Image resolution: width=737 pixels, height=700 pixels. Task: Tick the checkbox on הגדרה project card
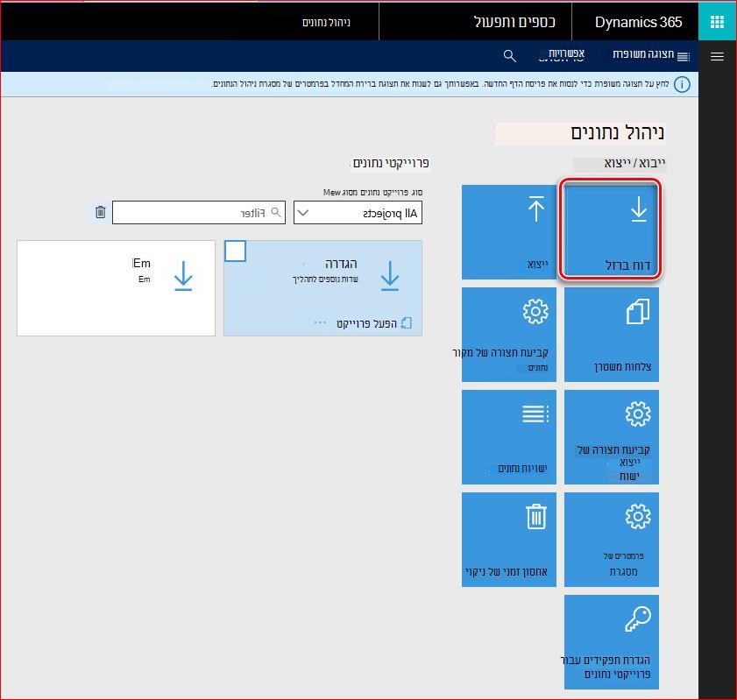(235, 251)
